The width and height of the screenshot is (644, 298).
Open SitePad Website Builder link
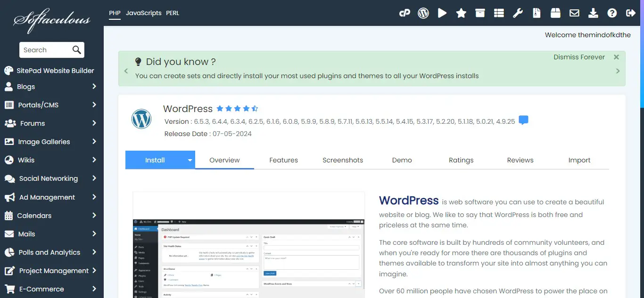point(55,71)
